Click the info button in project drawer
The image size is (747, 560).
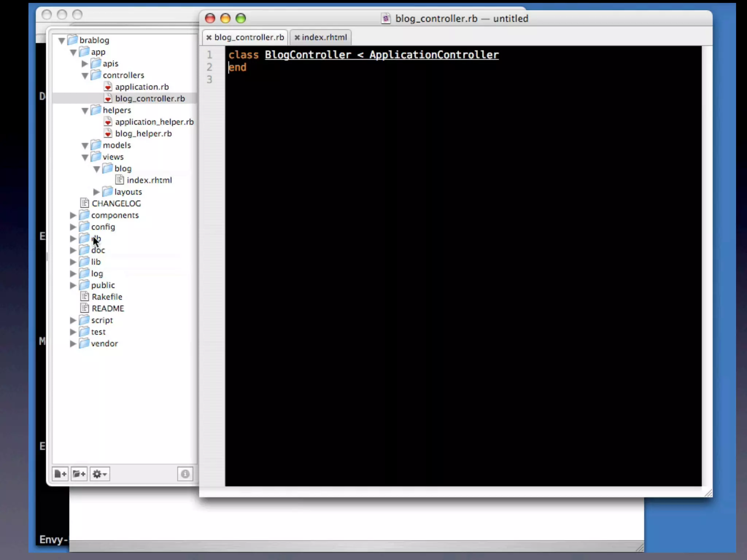coord(185,474)
